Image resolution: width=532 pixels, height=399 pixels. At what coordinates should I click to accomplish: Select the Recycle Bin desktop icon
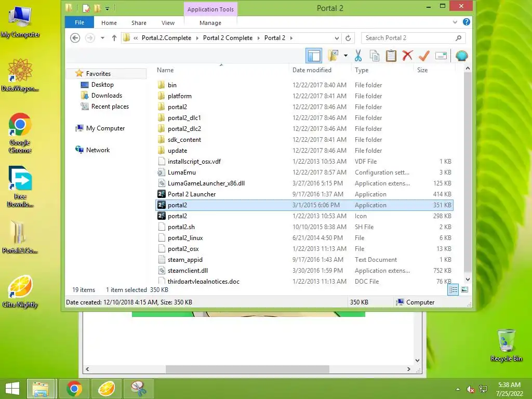click(506, 345)
